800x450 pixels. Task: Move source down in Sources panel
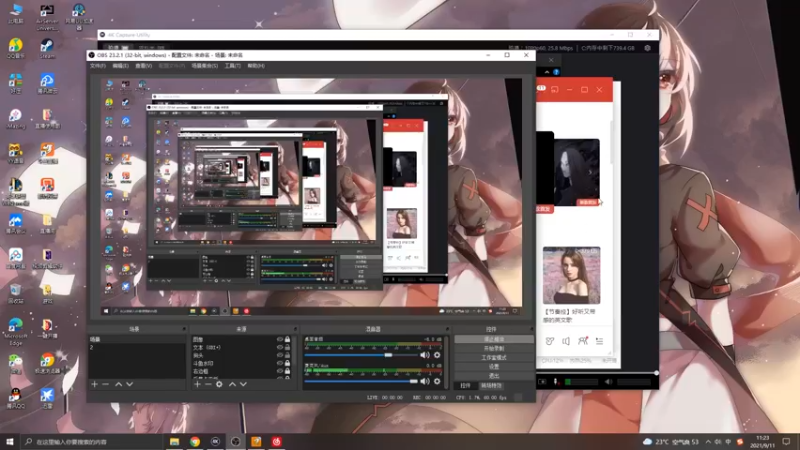coord(243,384)
